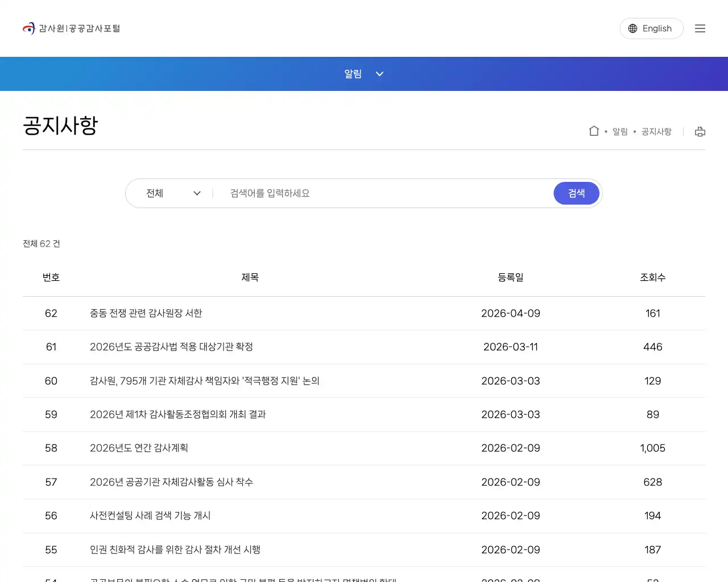Click the 전체 62 건 count text

42,244
